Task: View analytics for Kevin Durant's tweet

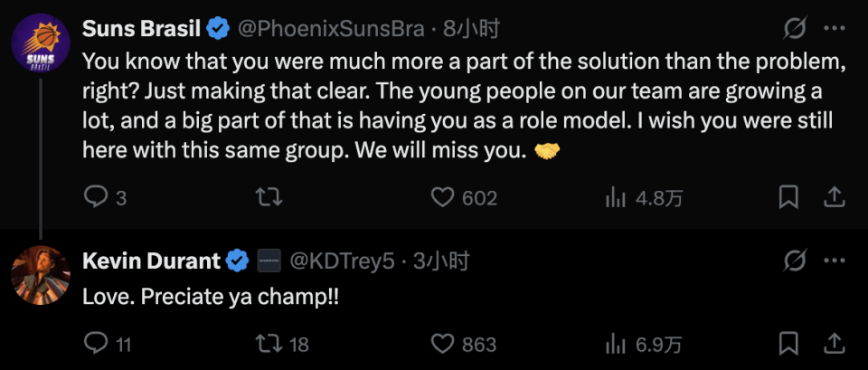Action: [616, 343]
